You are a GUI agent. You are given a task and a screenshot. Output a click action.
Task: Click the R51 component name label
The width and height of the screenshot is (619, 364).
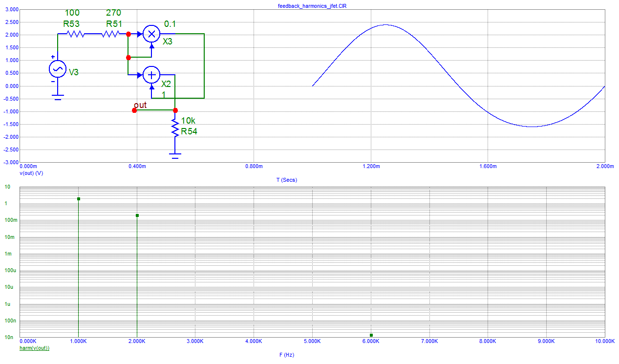pos(114,23)
